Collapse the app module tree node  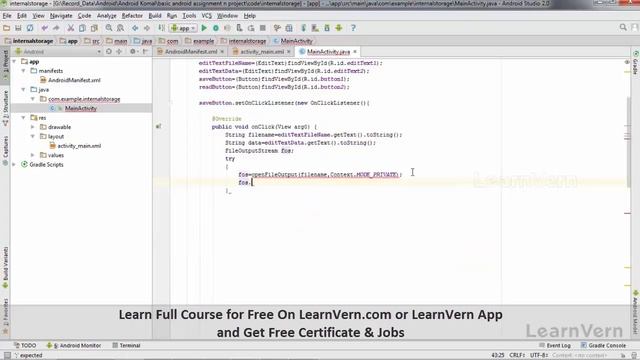coord(15,61)
